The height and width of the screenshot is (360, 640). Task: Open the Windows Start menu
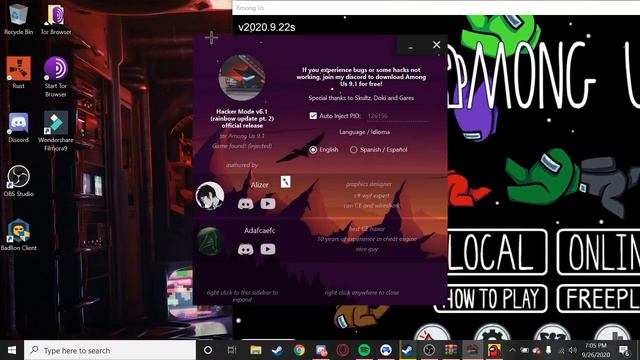point(12,350)
